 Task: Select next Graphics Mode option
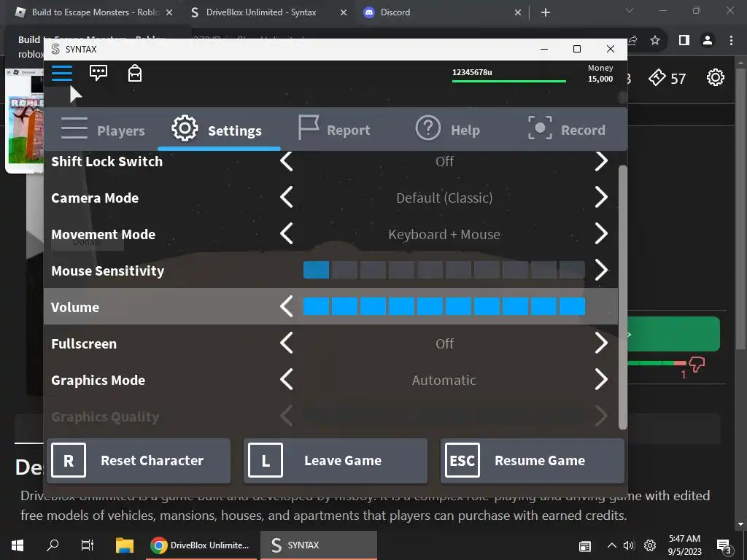pyautogui.click(x=601, y=379)
